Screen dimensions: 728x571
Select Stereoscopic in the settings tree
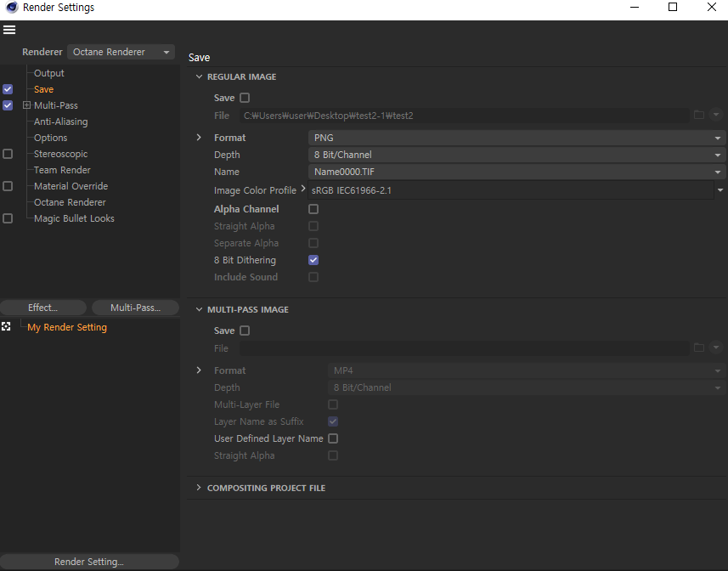tap(61, 154)
